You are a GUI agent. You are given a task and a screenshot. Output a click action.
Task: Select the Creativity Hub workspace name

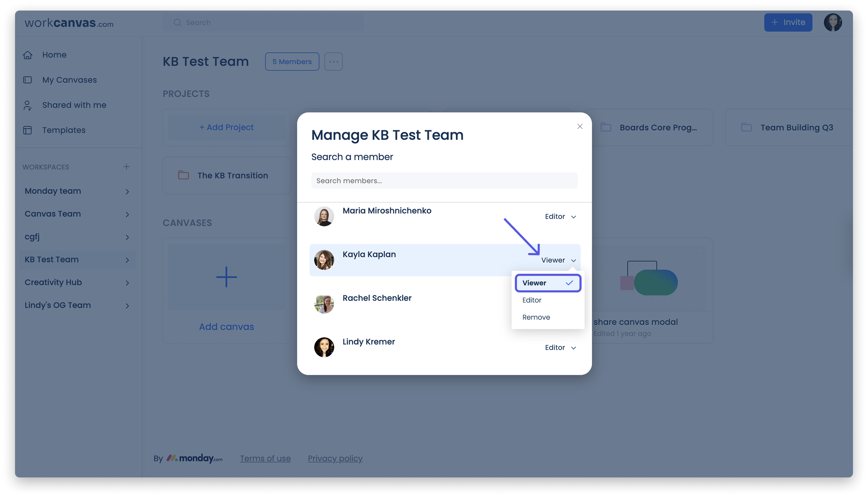pyautogui.click(x=53, y=282)
